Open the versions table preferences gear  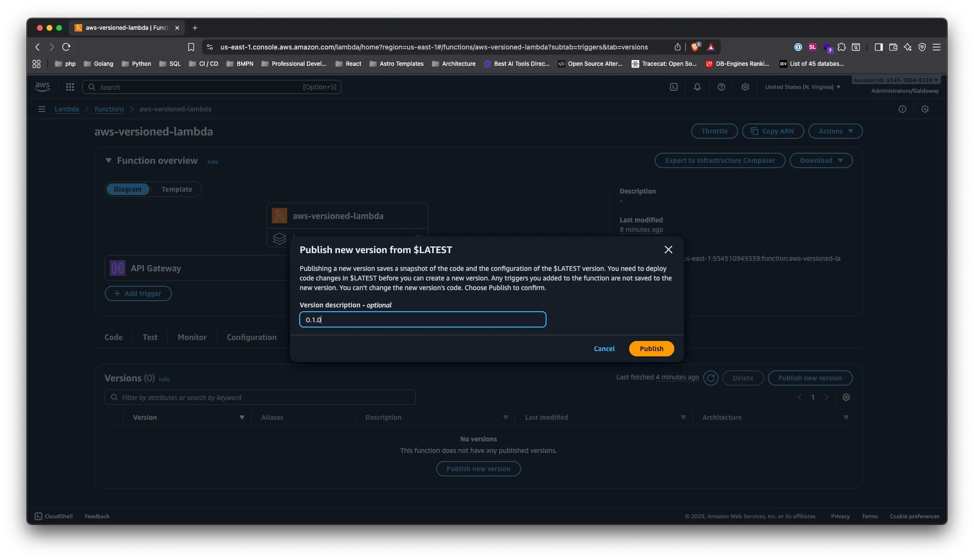[847, 397]
